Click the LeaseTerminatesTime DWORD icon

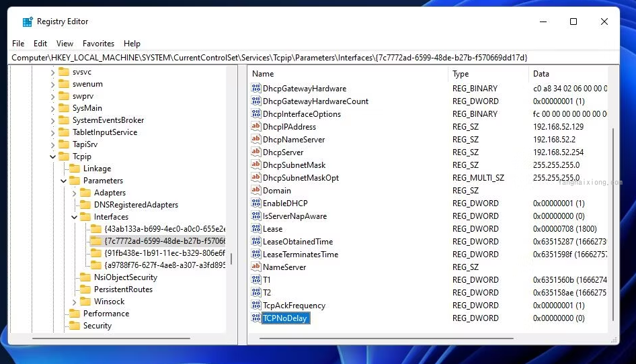coord(256,254)
